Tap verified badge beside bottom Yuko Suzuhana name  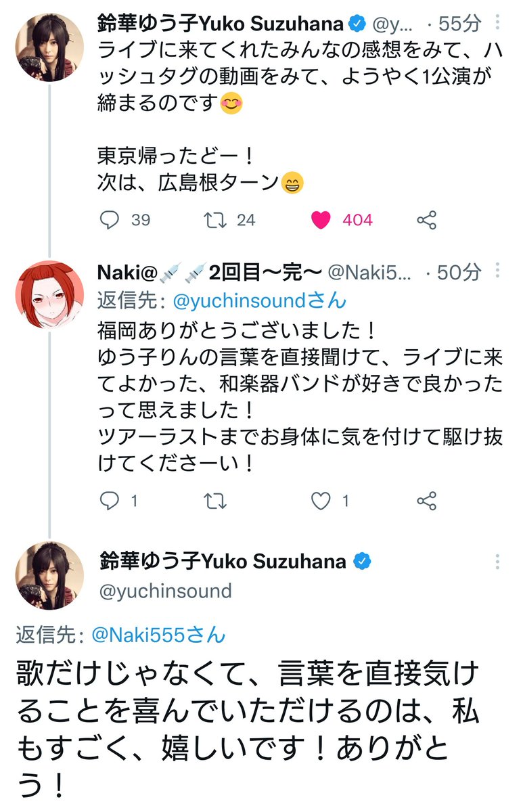pos(363,561)
